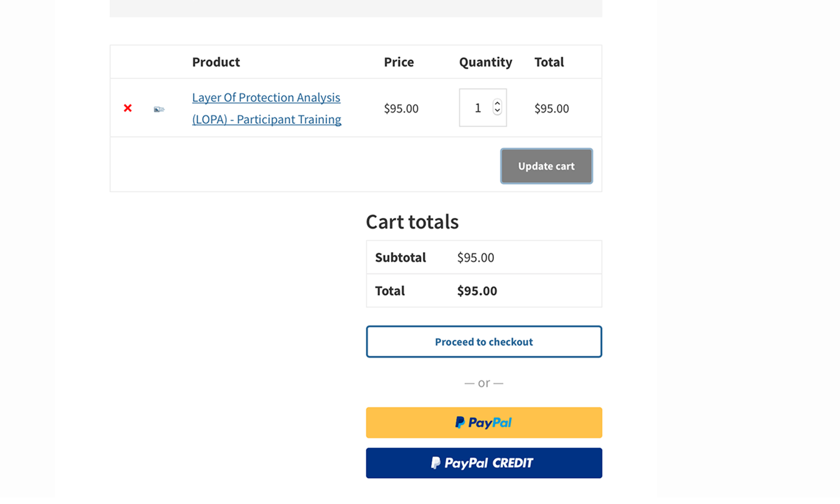Screen dimensions: 840x504
Task: Click the bold Total amount in Cart totals
Action: [477, 291]
